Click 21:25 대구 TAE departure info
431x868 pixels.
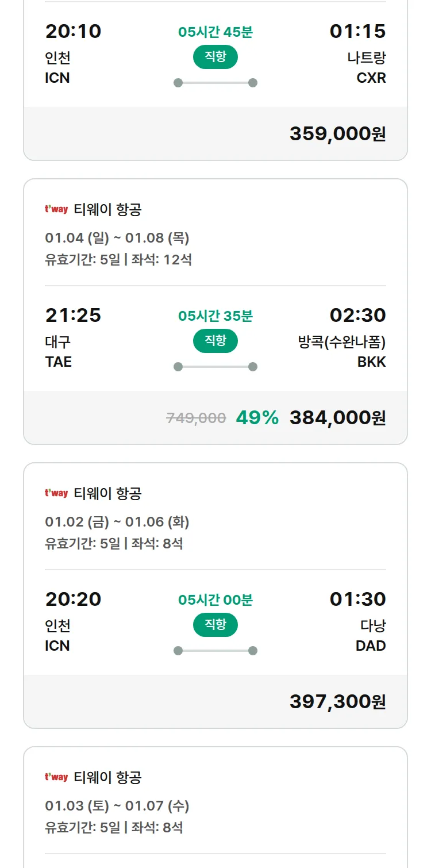[x=73, y=339]
